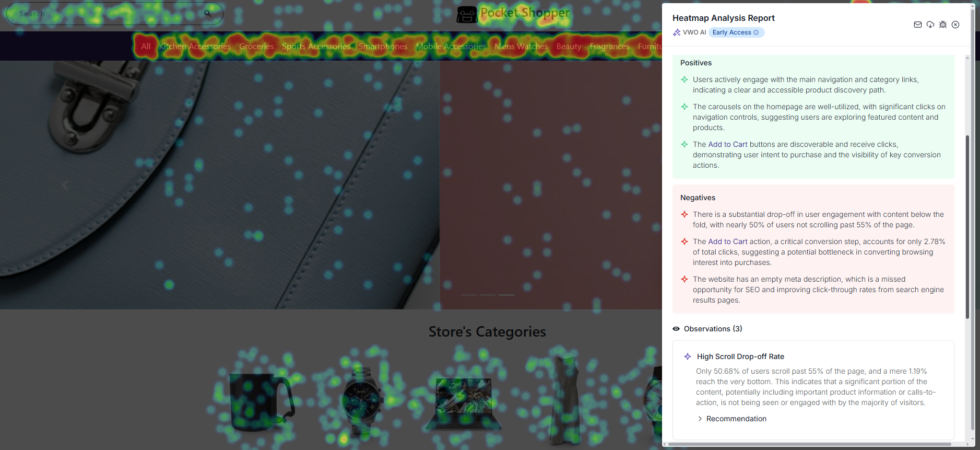This screenshot has width=980, height=450.
Task: Click the Positives section heading
Action: pos(696,63)
